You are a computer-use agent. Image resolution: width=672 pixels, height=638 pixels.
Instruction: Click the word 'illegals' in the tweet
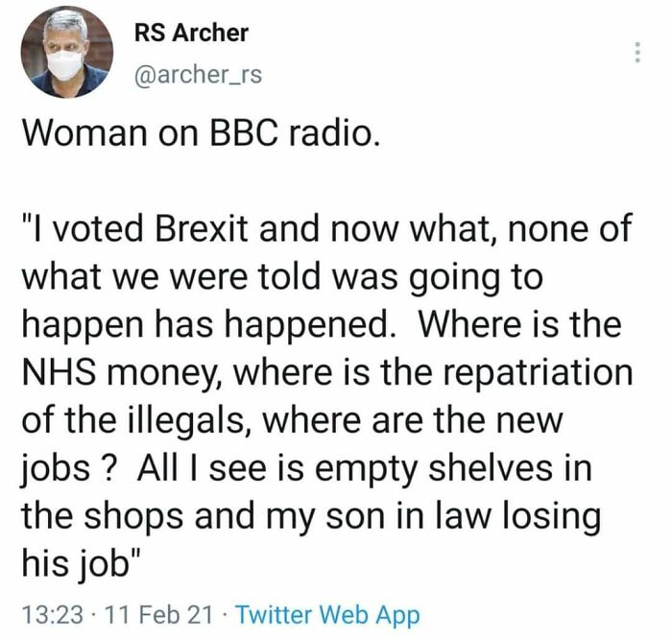point(188,420)
